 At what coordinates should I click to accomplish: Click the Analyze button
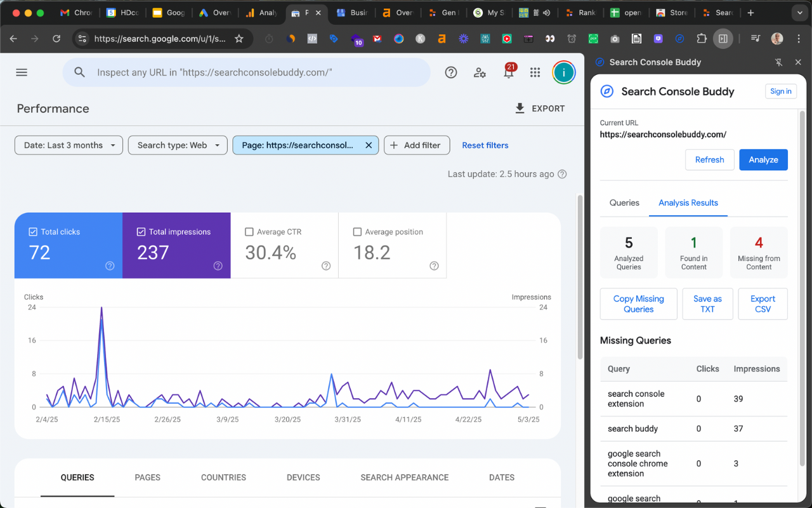click(x=763, y=159)
